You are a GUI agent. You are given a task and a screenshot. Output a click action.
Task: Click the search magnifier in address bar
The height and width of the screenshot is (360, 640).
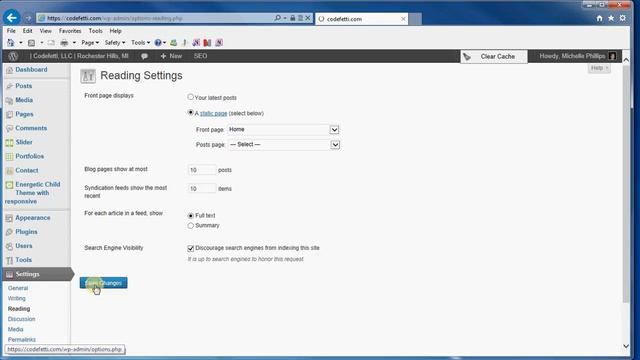click(x=278, y=18)
